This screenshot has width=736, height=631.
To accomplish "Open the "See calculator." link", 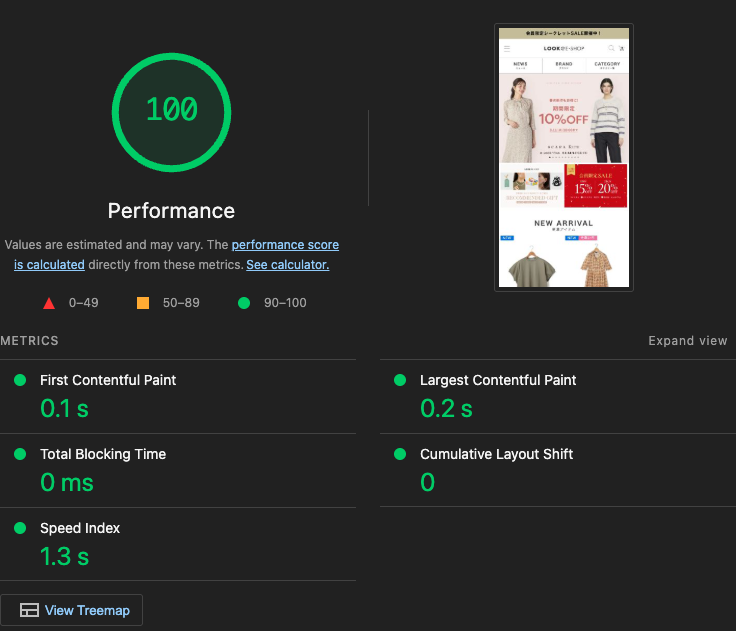I will tap(287, 265).
